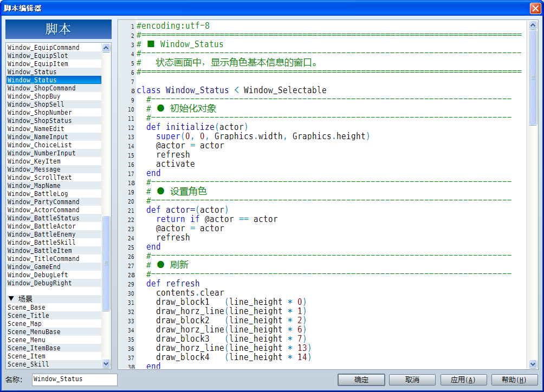Image resolution: width=544 pixels, height=392 pixels.
Task: Select the Window_DebugRight script
Action: coord(54,283)
